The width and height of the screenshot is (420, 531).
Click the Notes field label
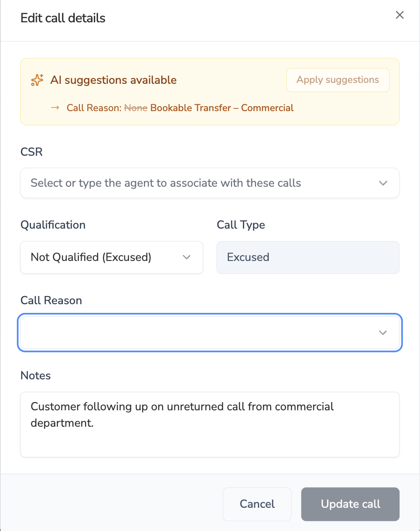point(36,375)
